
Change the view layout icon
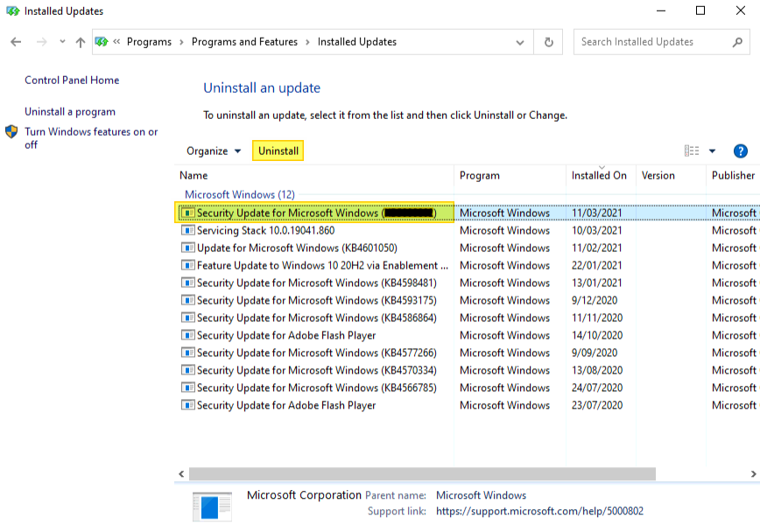692,150
